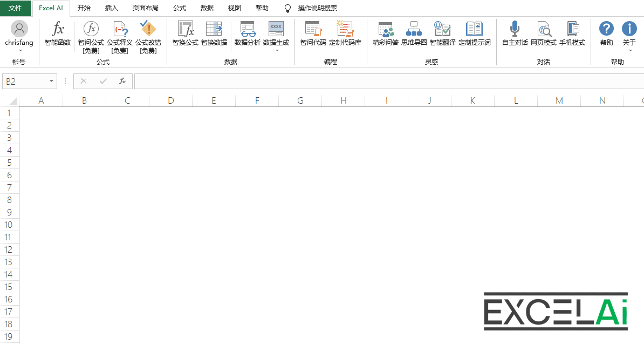This screenshot has height=344, width=644.
Task: Select row 1 header
Action: coord(9,113)
